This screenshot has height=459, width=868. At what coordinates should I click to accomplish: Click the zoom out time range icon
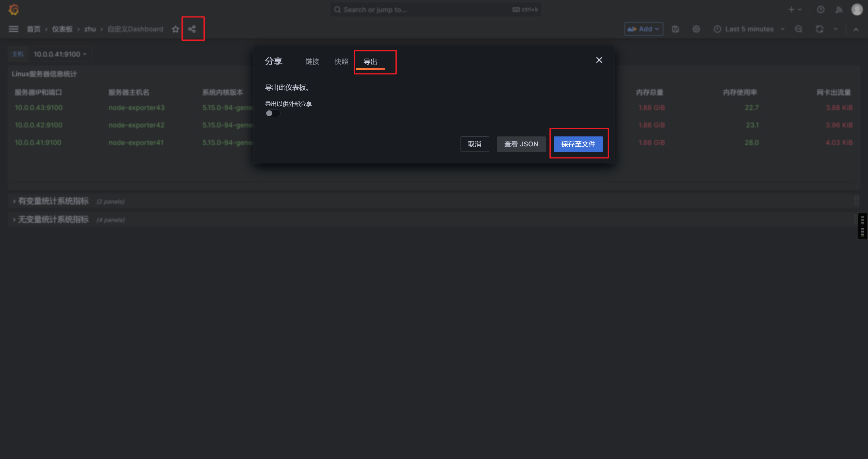tap(799, 29)
